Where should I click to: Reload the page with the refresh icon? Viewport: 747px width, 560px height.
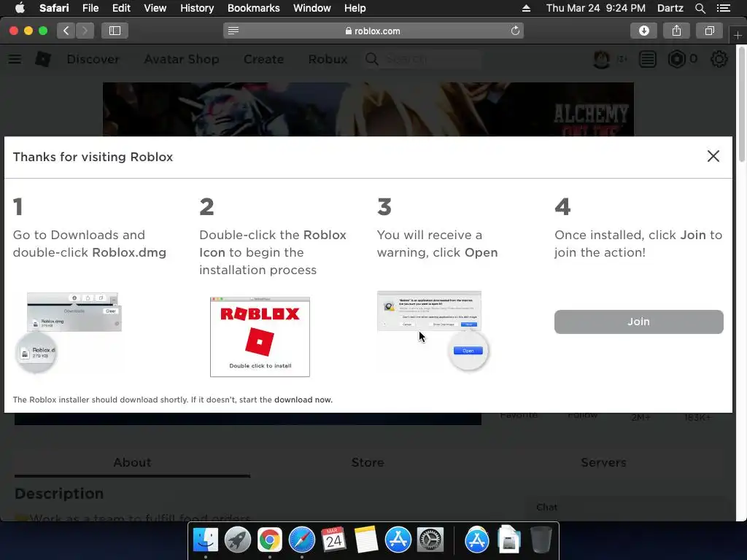515,31
